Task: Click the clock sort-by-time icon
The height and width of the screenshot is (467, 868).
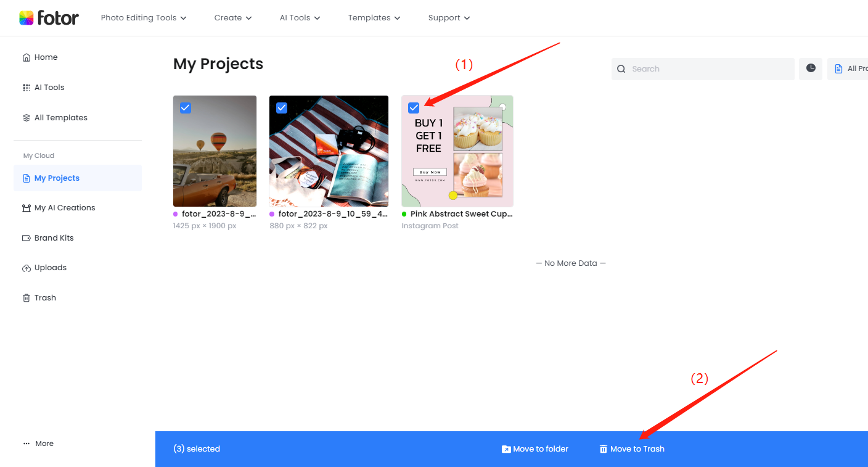Action: point(811,68)
